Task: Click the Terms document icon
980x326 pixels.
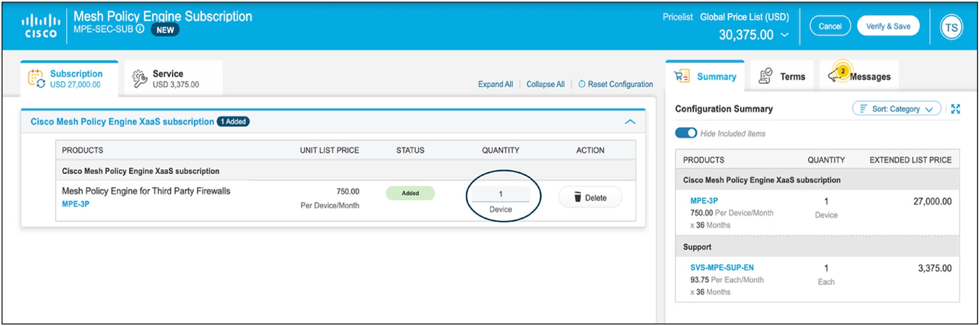Action: point(765,76)
